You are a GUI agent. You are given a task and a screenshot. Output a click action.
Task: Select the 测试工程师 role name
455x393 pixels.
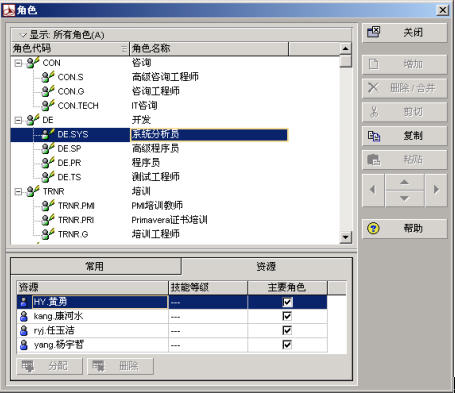pyautogui.click(x=156, y=177)
